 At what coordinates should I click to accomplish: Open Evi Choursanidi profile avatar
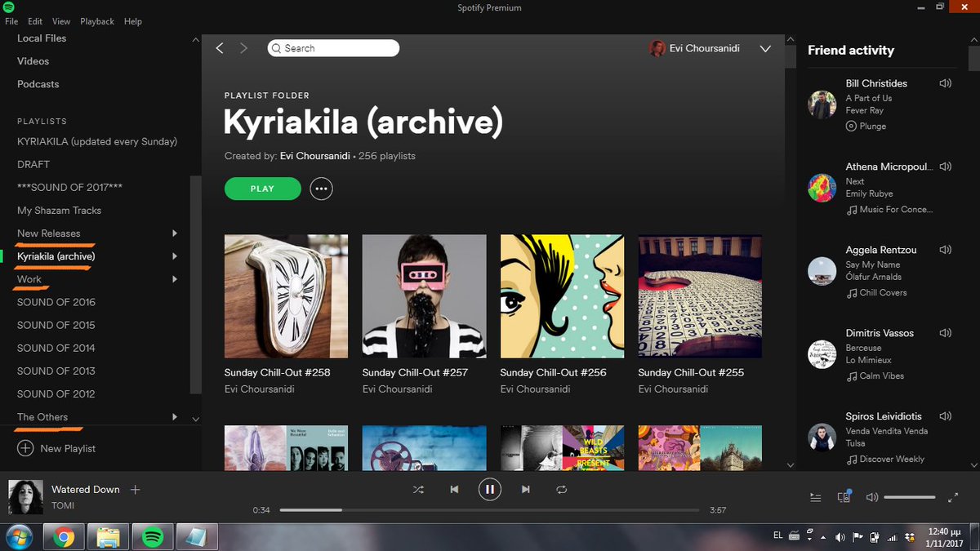tap(657, 48)
